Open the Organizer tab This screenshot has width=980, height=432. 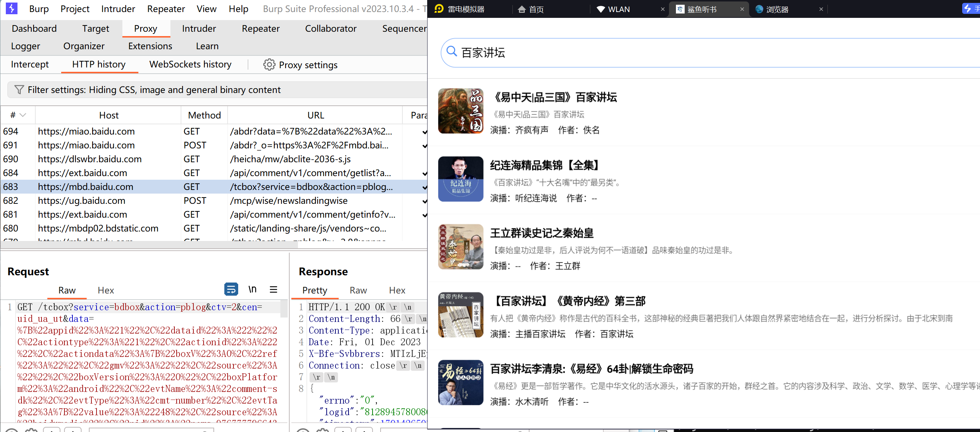coord(84,46)
